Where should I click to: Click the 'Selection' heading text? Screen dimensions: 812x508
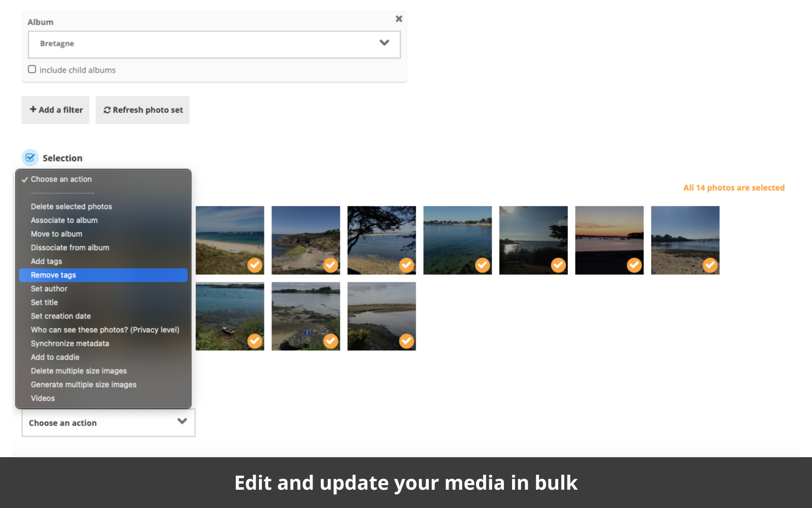point(62,158)
